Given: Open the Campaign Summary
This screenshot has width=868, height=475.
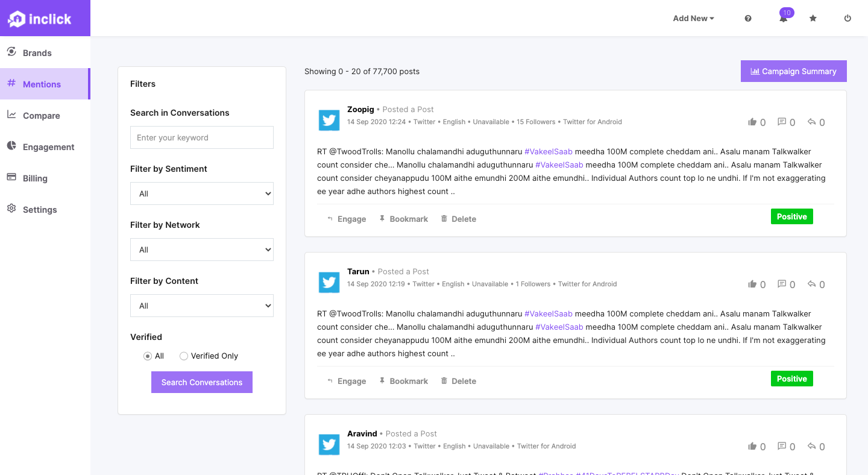Looking at the screenshot, I should 794,71.
